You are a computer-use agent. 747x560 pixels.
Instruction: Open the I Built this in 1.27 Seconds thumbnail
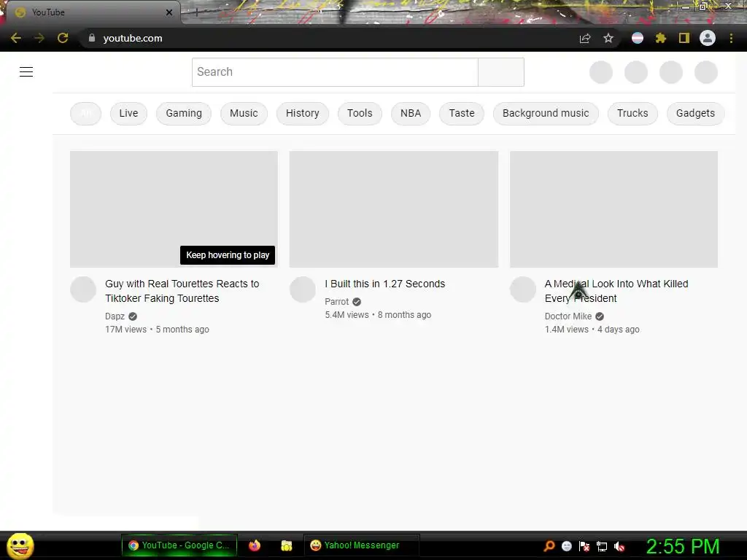point(394,209)
